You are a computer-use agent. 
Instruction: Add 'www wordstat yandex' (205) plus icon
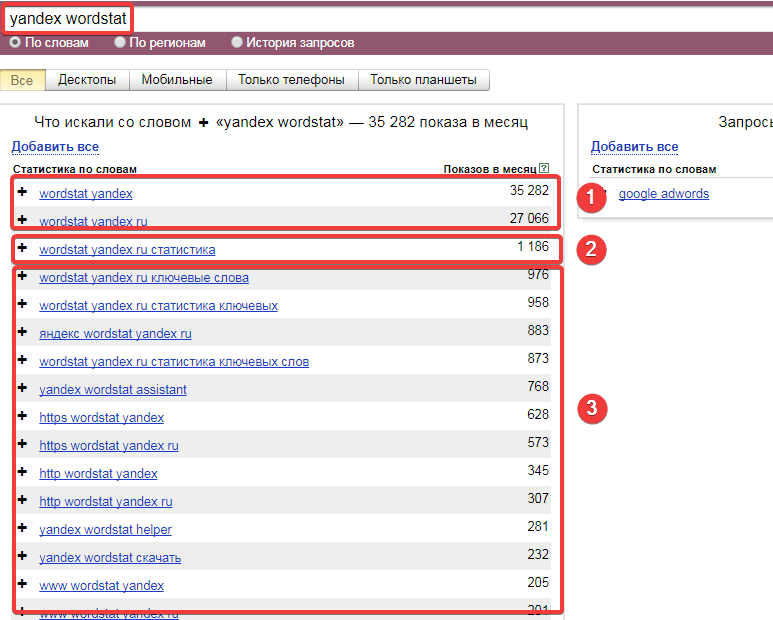coord(22,584)
